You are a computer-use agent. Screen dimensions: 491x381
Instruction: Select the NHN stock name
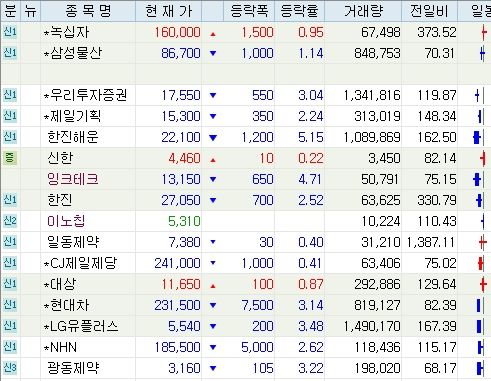(60, 347)
